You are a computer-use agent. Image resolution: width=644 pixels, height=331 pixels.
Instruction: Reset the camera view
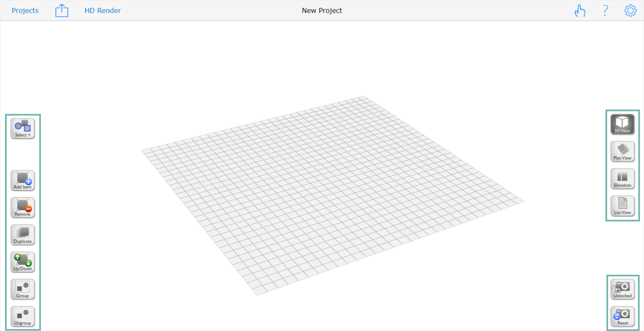click(623, 317)
